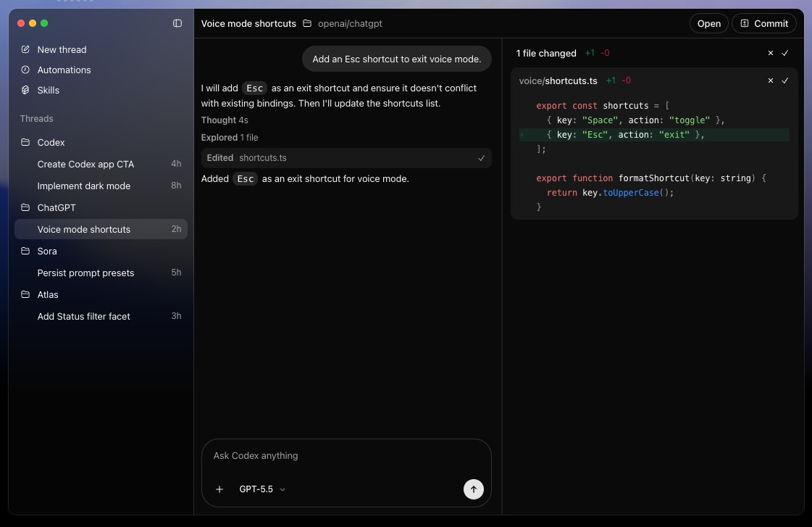Click the New thread compose icon
The image size is (812, 527).
coord(25,49)
